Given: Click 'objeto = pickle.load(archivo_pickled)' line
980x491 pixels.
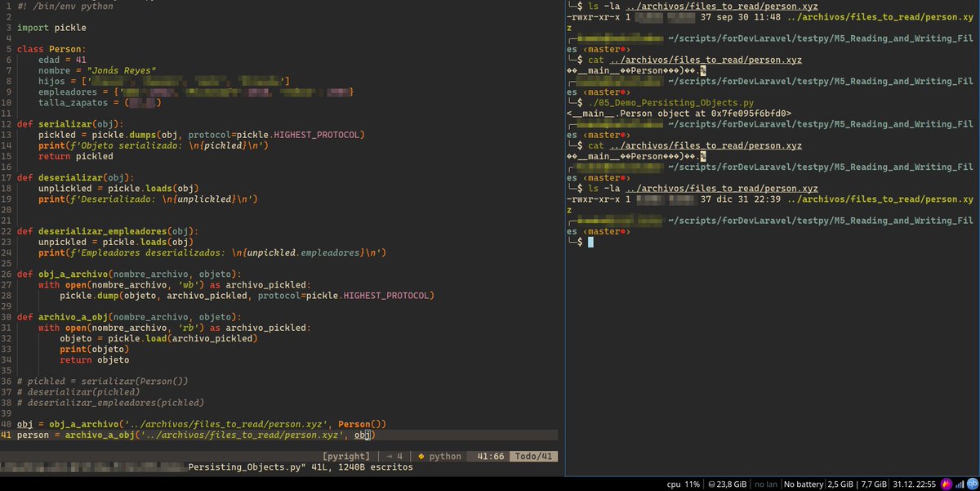Looking at the screenshot, I should pos(159,337).
